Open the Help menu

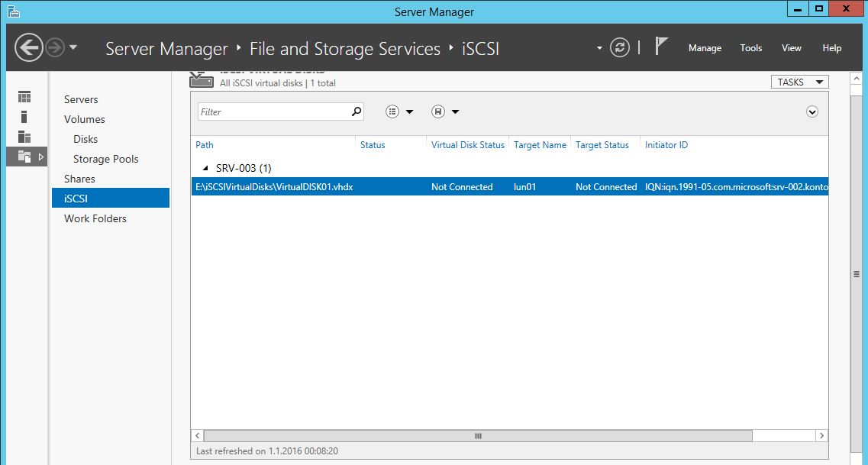(x=832, y=48)
